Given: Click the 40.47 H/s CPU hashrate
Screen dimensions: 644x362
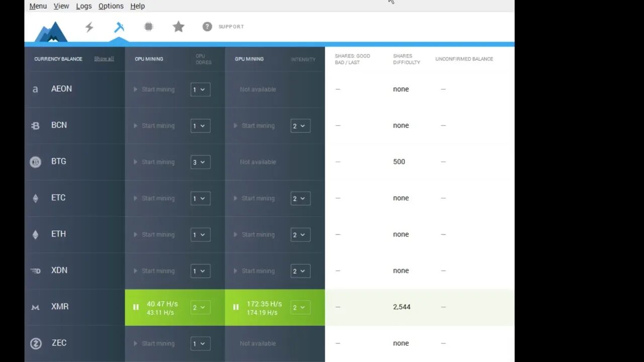Looking at the screenshot, I should coord(162,304).
